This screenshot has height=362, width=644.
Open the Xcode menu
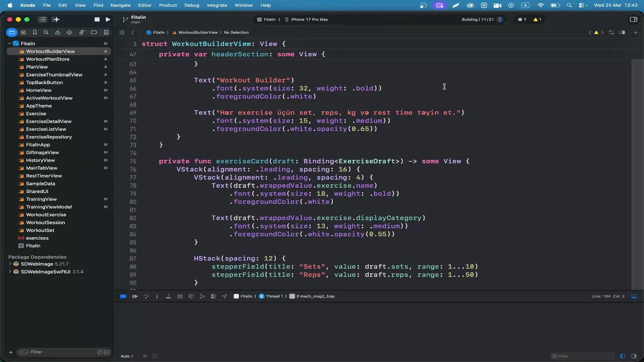click(x=27, y=5)
